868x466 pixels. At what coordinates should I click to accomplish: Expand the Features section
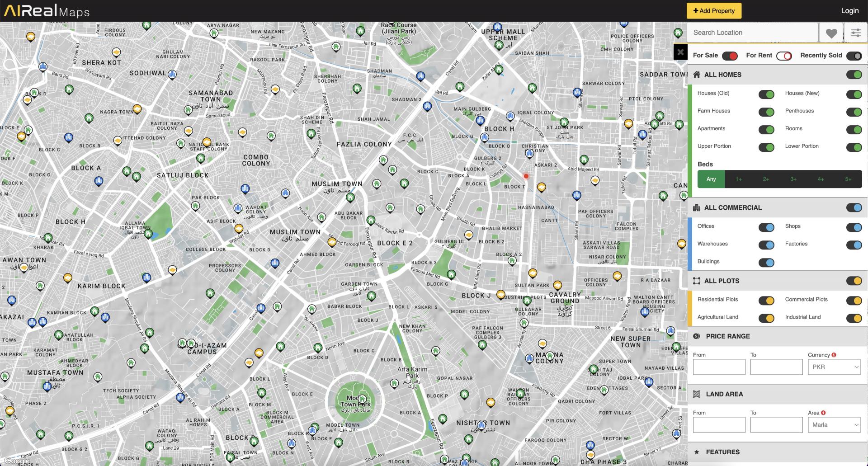coord(722,452)
